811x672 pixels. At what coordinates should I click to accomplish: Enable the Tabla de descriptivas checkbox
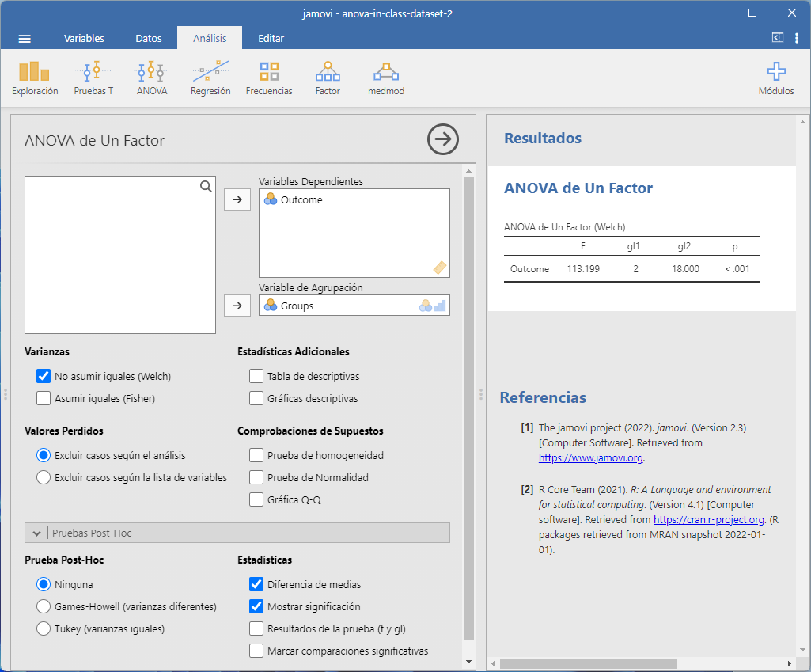(x=256, y=377)
